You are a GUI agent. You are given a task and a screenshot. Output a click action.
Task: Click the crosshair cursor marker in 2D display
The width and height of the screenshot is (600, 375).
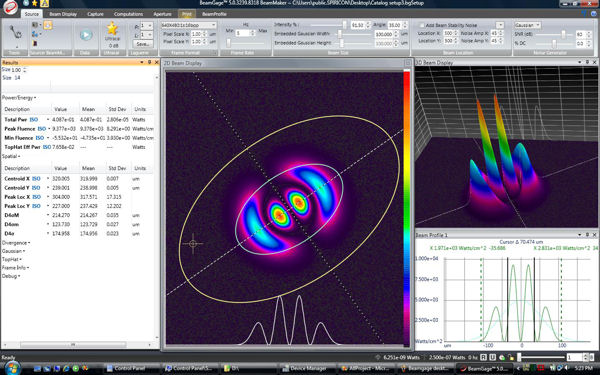coord(193,243)
